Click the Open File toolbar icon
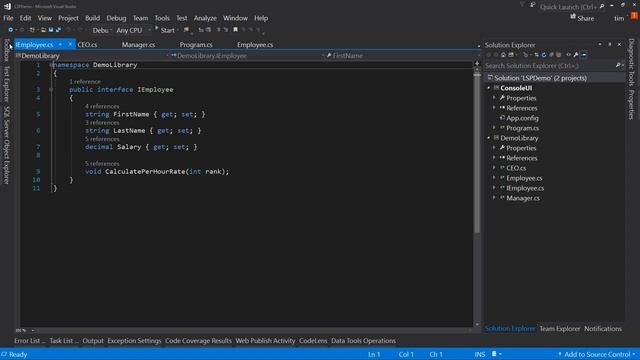The image size is (640, 360). [44, 30]
